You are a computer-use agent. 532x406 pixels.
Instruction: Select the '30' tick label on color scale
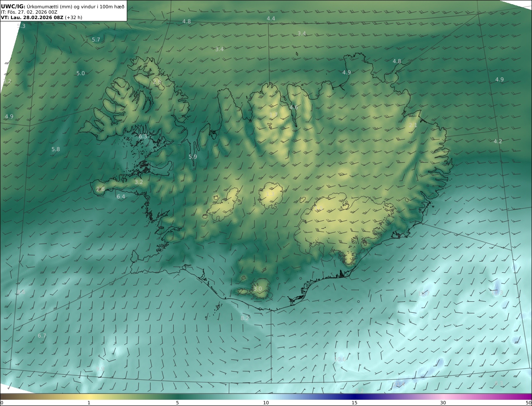pos(443,403)
